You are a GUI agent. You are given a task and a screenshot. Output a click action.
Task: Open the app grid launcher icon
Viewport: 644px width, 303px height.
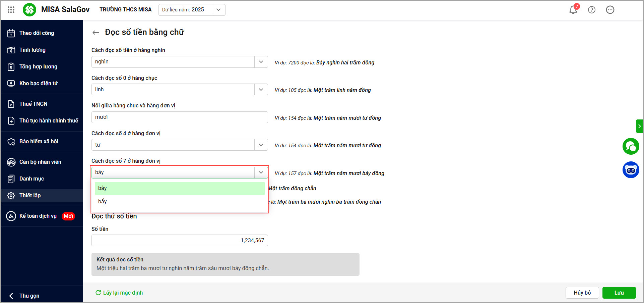point(11,10)
